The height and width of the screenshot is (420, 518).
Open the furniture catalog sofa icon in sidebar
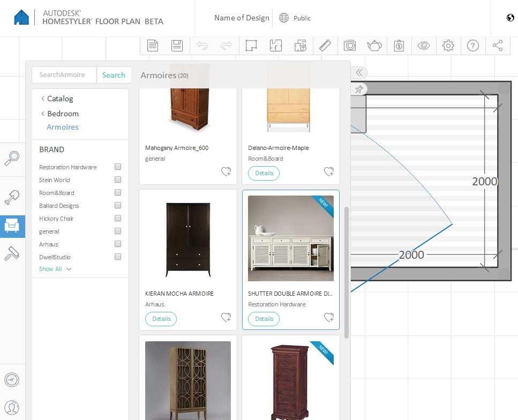click(12, 227)
